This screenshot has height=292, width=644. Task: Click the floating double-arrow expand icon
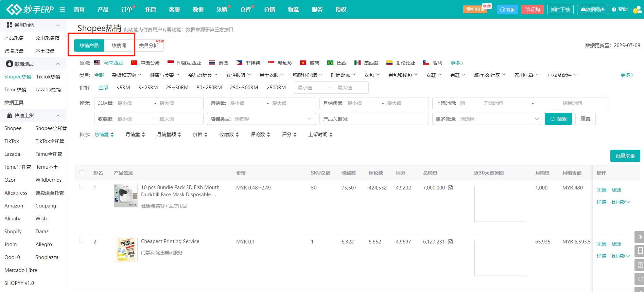tap(640, 237)
